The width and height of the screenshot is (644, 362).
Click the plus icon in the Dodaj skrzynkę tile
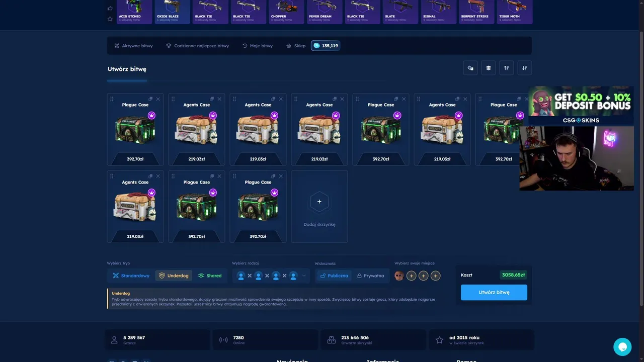[x=319, y=202]
